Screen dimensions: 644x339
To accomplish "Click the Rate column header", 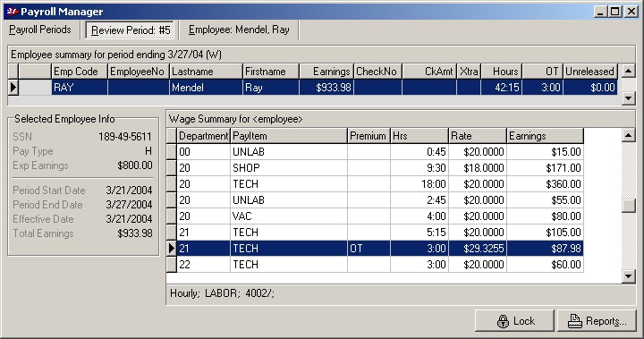I will point(478,136).
